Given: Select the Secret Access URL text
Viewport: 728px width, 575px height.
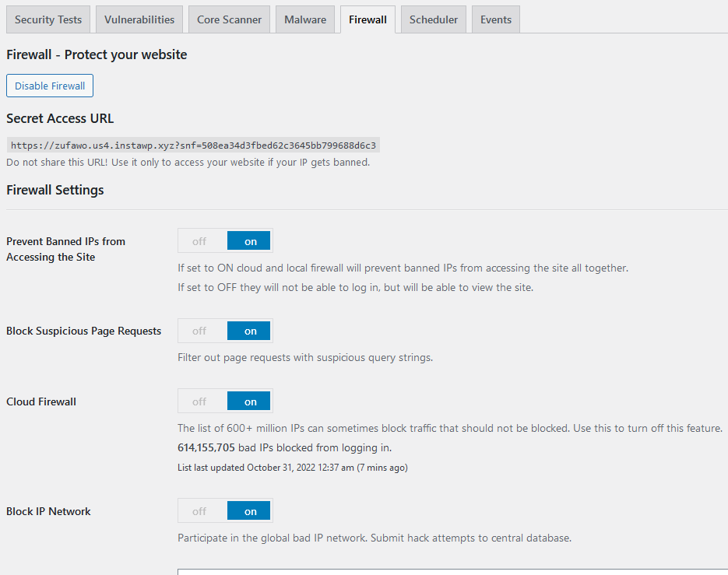Looking at the screenshot, I should [x=193, y=146].
